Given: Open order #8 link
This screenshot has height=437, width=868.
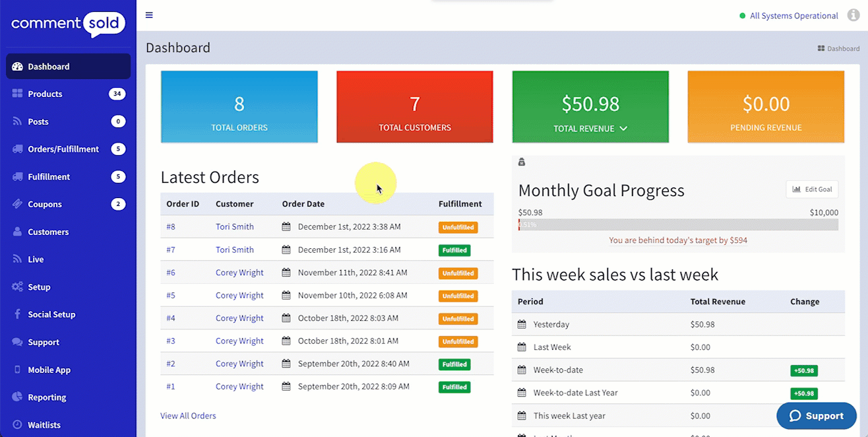Looking at the screenshot, I should click(x=171, y=226).
